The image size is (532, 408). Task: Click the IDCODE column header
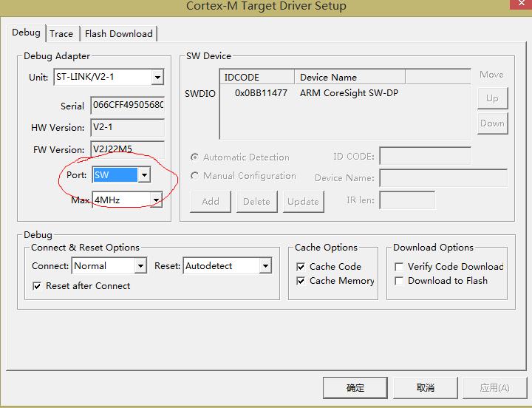tap(257, 77)
